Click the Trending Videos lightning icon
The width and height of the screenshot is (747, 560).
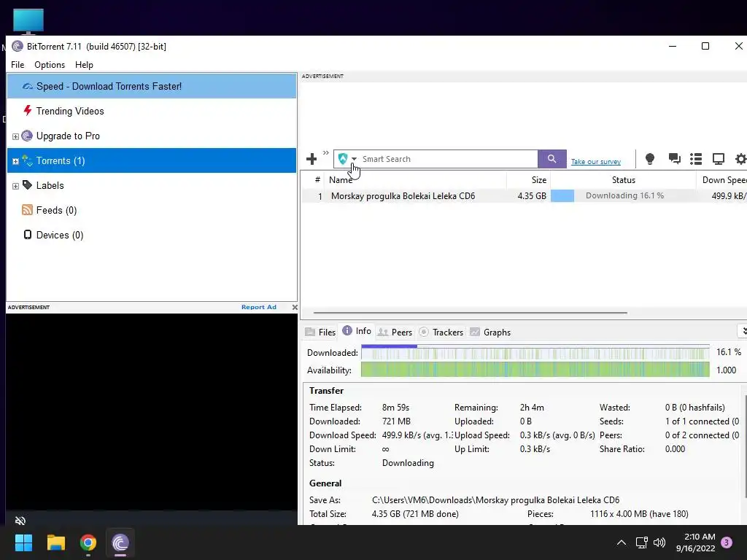pos(28,111)
